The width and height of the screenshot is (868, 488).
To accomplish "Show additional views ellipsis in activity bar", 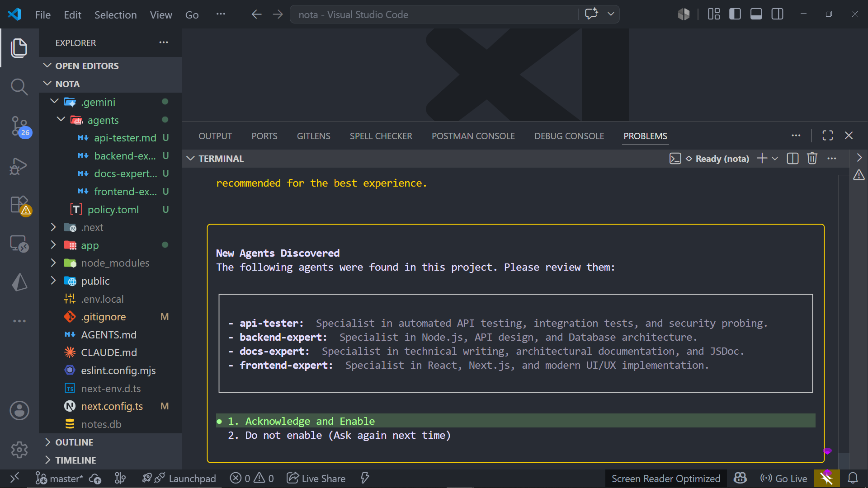I will pos(19,321).
